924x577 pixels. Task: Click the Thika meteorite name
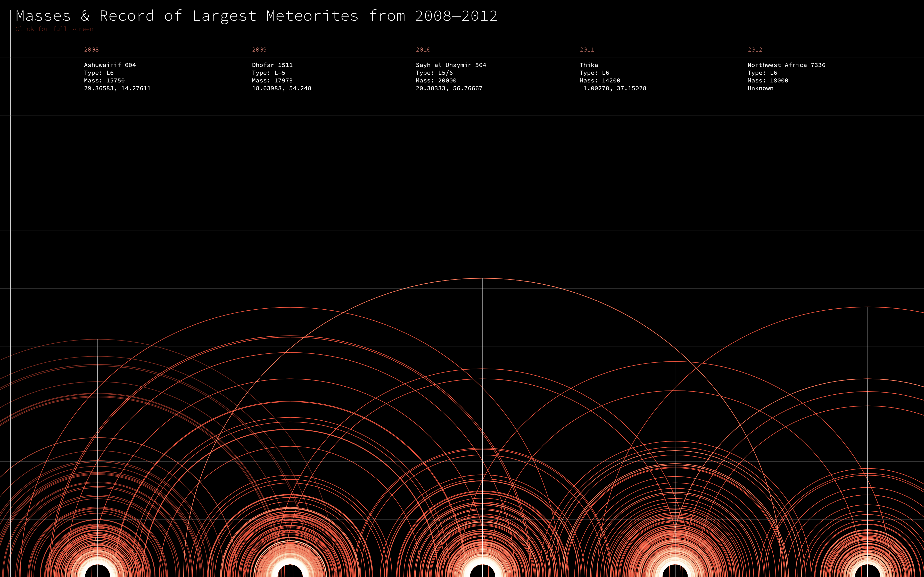click(589, 65)
